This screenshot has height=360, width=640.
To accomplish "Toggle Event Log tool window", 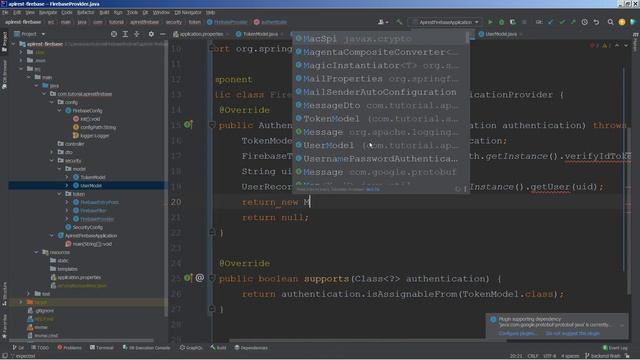I will (615, 348).
